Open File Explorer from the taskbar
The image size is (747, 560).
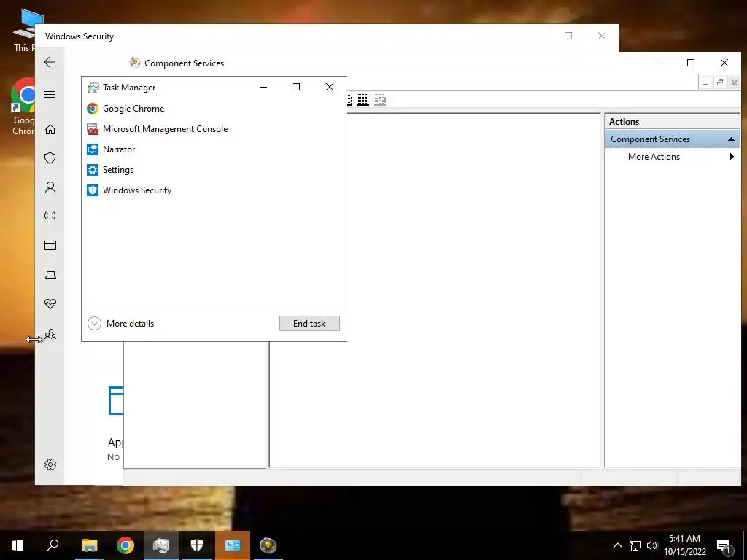tap(89, 545)
